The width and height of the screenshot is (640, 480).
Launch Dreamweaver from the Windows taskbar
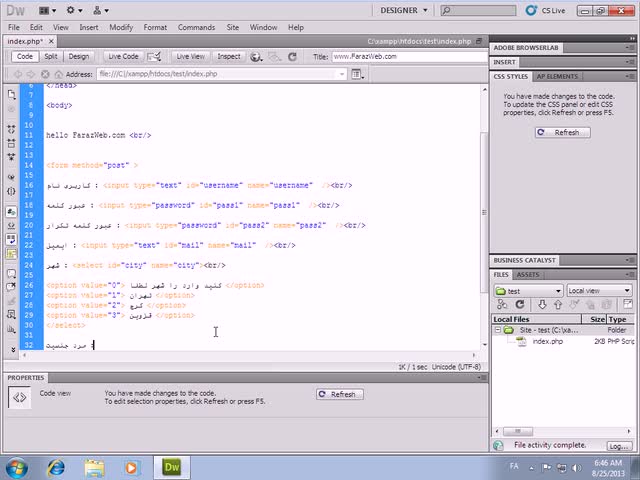pos(172,466)
